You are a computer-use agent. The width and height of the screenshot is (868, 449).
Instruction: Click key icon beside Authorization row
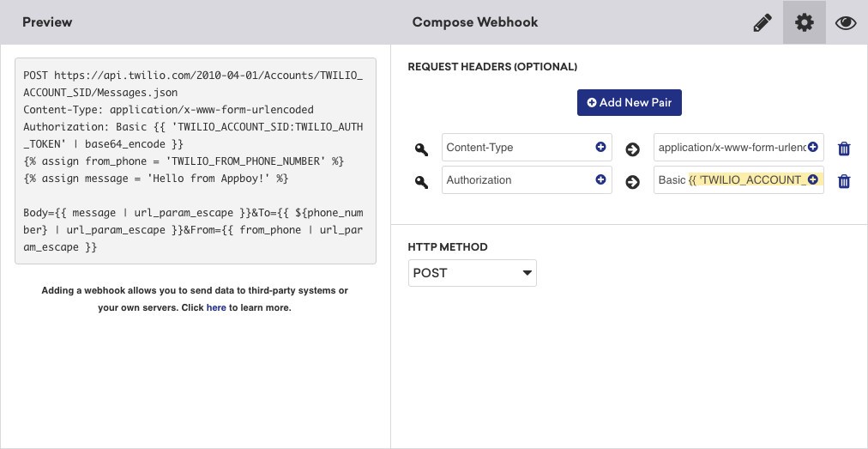coord(421,182)
